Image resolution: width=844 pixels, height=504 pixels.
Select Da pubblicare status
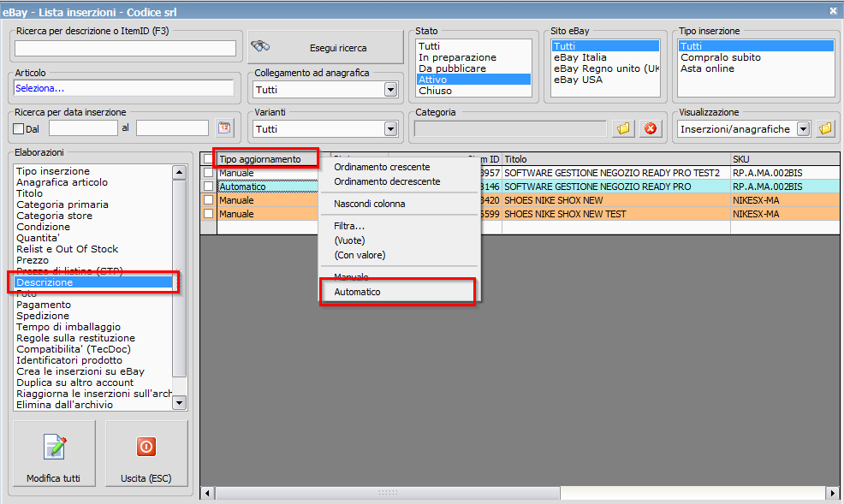(473, 68)
